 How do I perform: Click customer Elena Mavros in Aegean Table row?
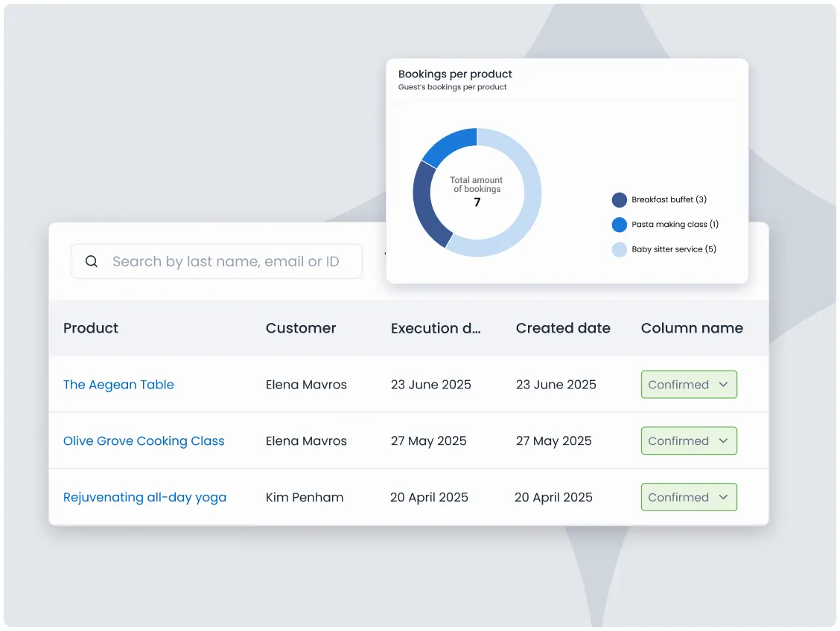pyautogui.click(x=306, y=384)
